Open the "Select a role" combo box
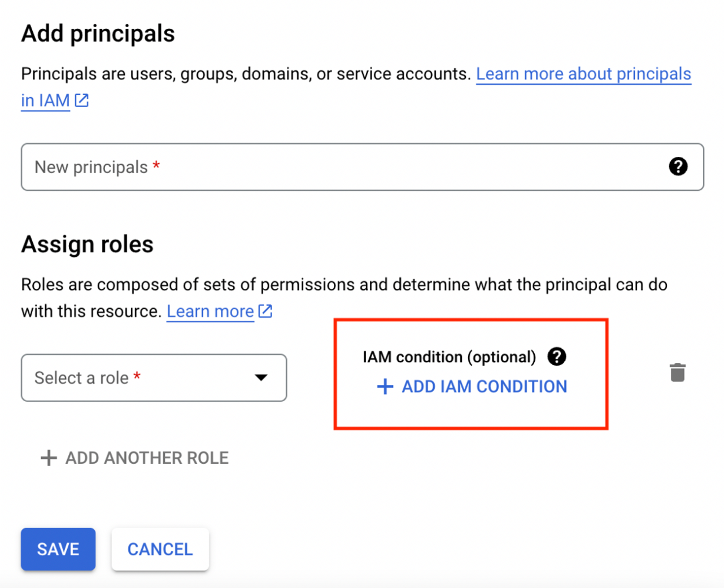 pyautogui.click(x=141, y=378)
